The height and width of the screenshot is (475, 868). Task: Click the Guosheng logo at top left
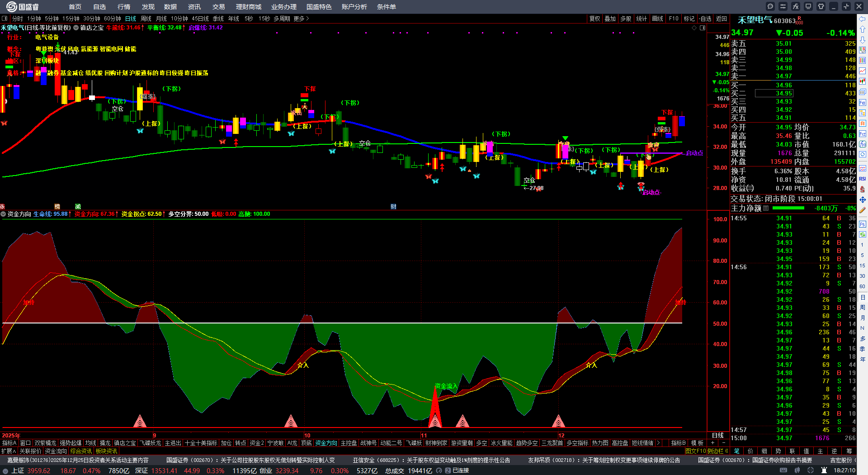coord(23,7)
